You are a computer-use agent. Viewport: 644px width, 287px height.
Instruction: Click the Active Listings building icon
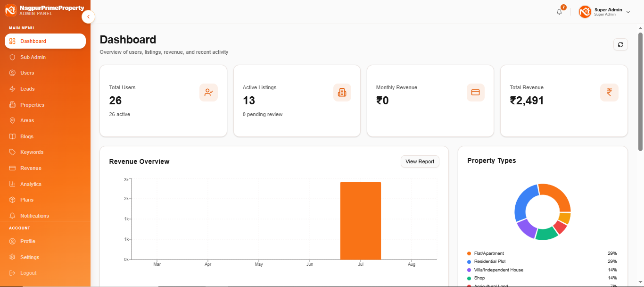[342, 93]
